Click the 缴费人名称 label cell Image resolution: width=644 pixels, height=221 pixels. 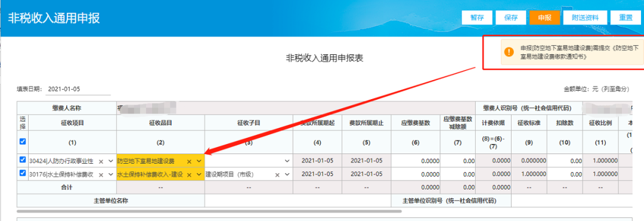[67, 108]
